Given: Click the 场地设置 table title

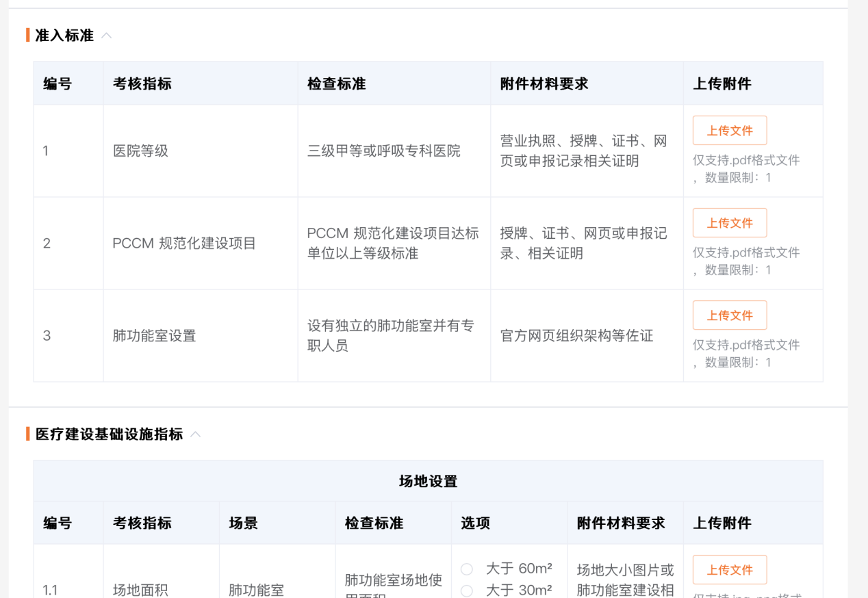Looking at the screenshot, I should tap(428, 482).
